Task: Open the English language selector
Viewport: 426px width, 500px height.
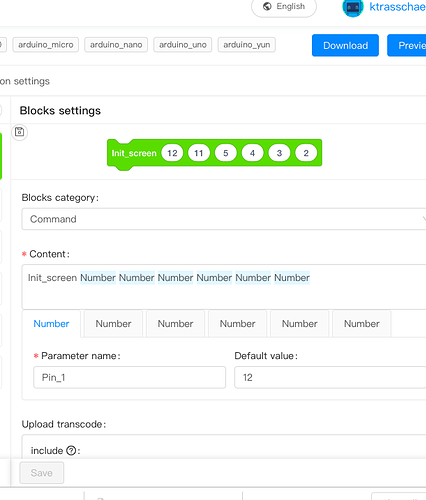Action: tap(284, 7)
